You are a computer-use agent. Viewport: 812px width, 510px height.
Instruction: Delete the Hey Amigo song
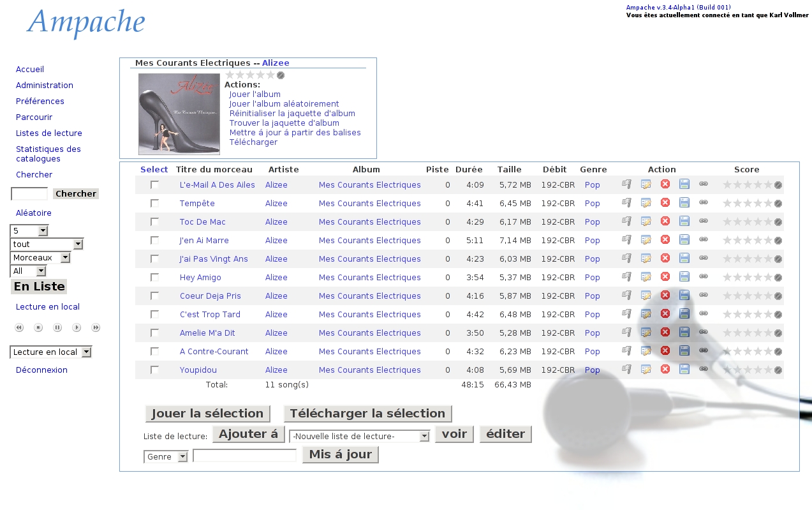point(665,277)
